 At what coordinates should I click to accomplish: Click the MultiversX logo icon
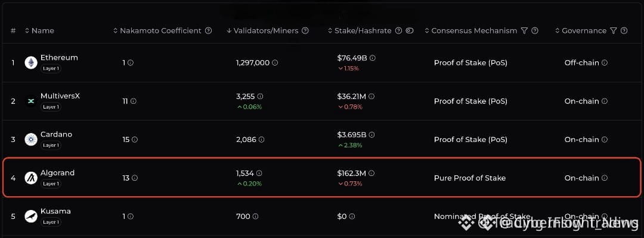point(31,101)
